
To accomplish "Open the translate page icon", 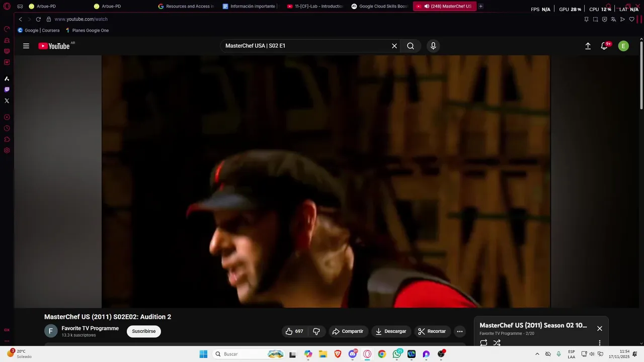I will tap(613, 19).
